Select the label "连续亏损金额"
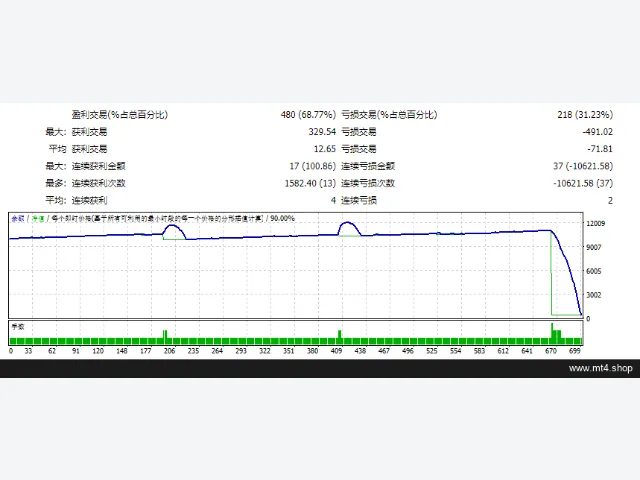 click(368, 166)
